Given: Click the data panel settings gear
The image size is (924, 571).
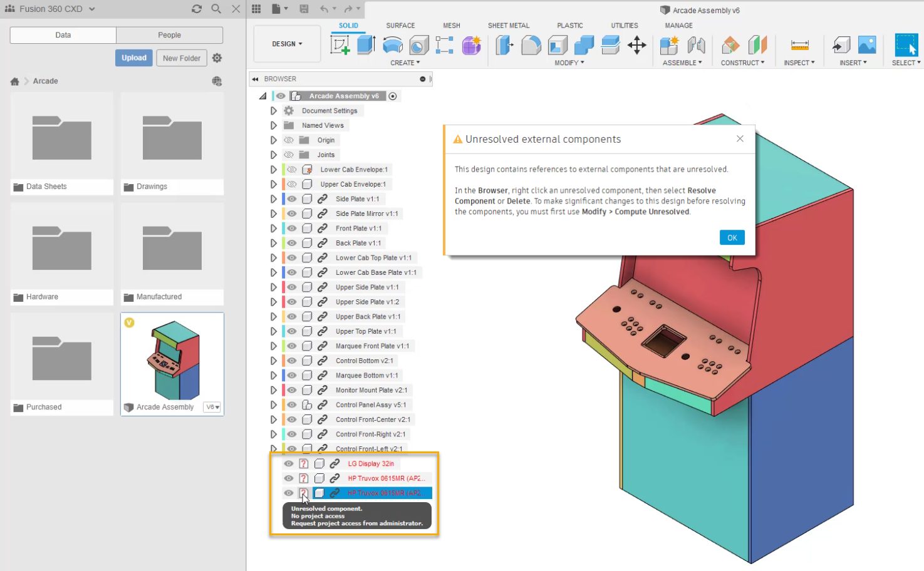Looking at the screenshot, I should [x=217, y=58].
